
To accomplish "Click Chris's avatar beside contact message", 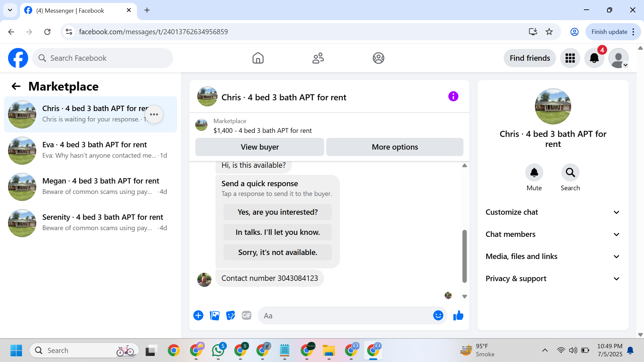I will coord(204,279).
